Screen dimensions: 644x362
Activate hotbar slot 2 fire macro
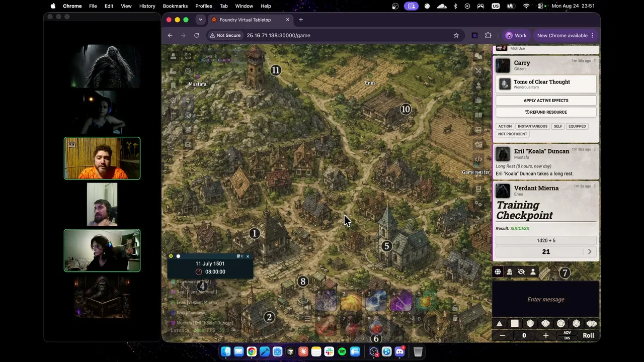[351, 301]
